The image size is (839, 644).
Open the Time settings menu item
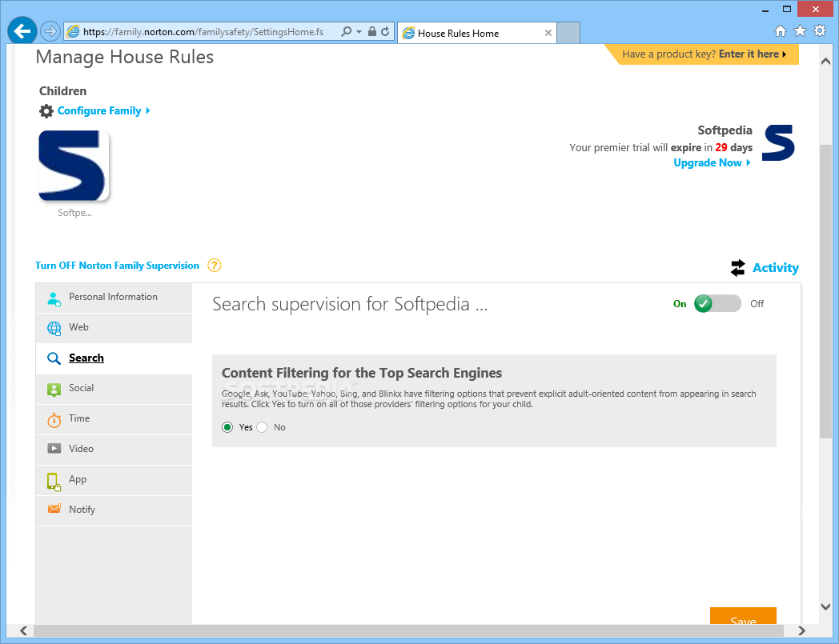[114, 419]
